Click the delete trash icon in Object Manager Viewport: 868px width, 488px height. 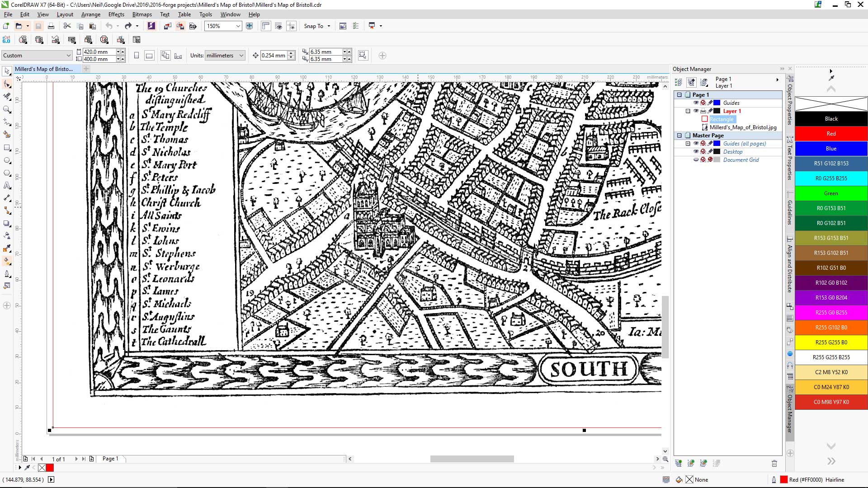pyautogui.click(x=774, y=463)
